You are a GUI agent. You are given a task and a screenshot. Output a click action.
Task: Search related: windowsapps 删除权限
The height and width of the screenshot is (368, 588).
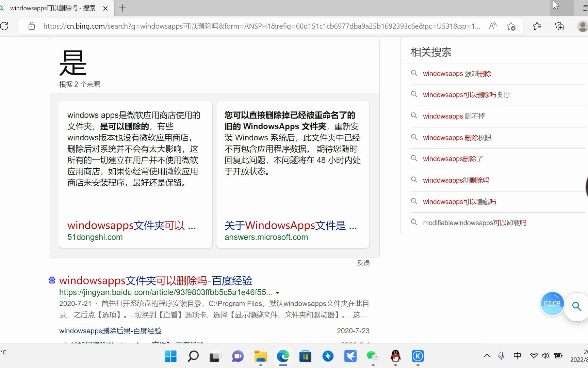[457, 138]
